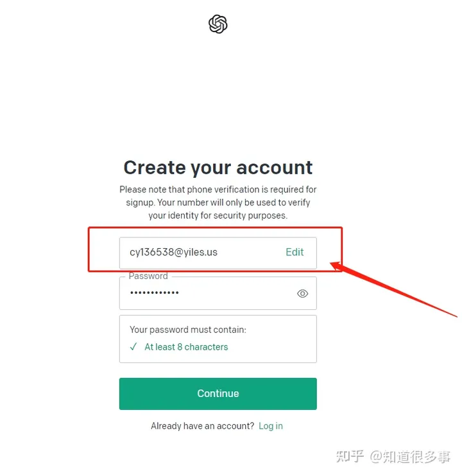Image resolution: width=462 pixels, height=476 pixels.
Task: Click the OpenAI logo at top
Action: [x=218, y=24]
